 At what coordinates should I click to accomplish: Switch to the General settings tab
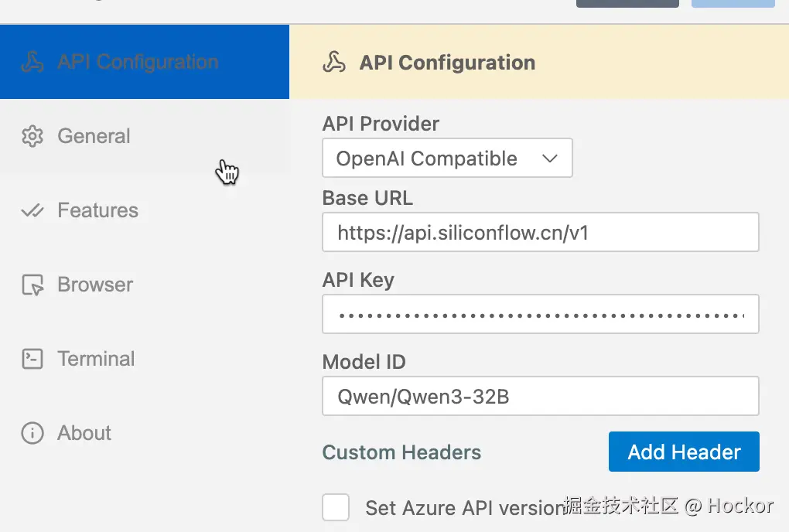tap(94, 137)
